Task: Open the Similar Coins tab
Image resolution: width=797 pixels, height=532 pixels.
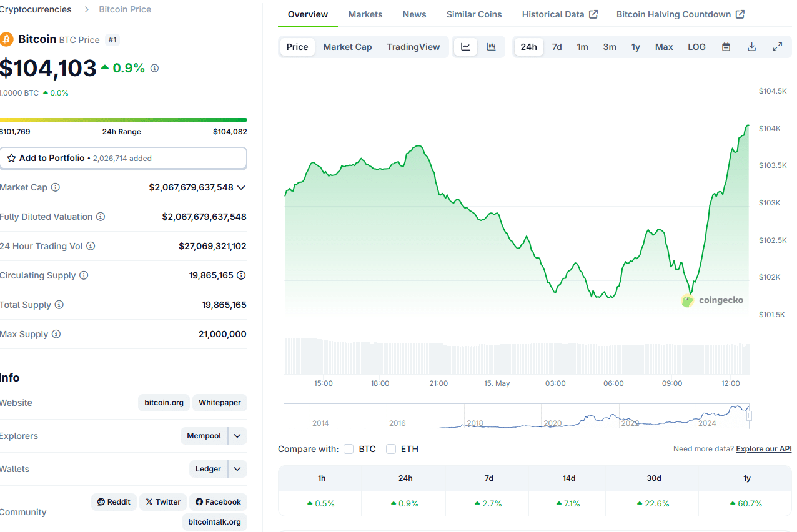Action: click(x=474, y=14)
